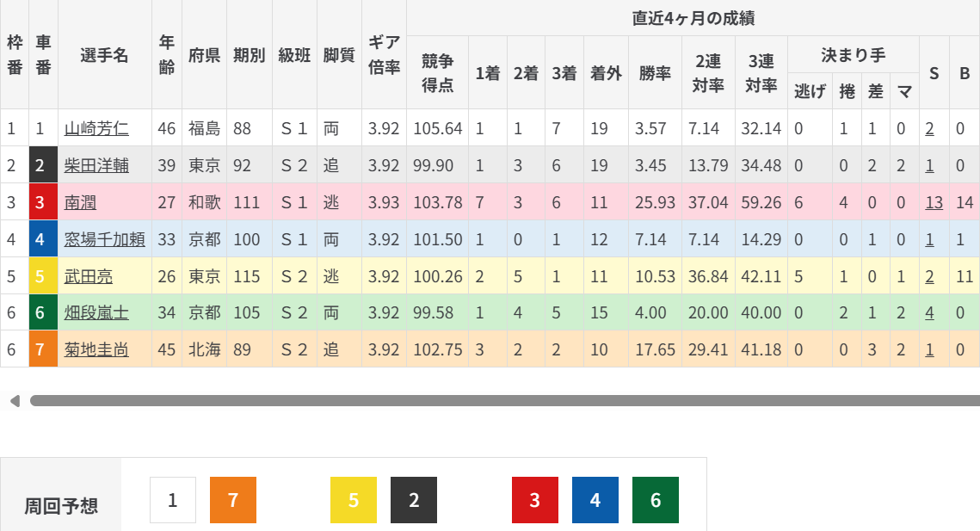980x531 pixels.
Task: Open rider profile 畑段嵐士
Action: coord(96,313)
